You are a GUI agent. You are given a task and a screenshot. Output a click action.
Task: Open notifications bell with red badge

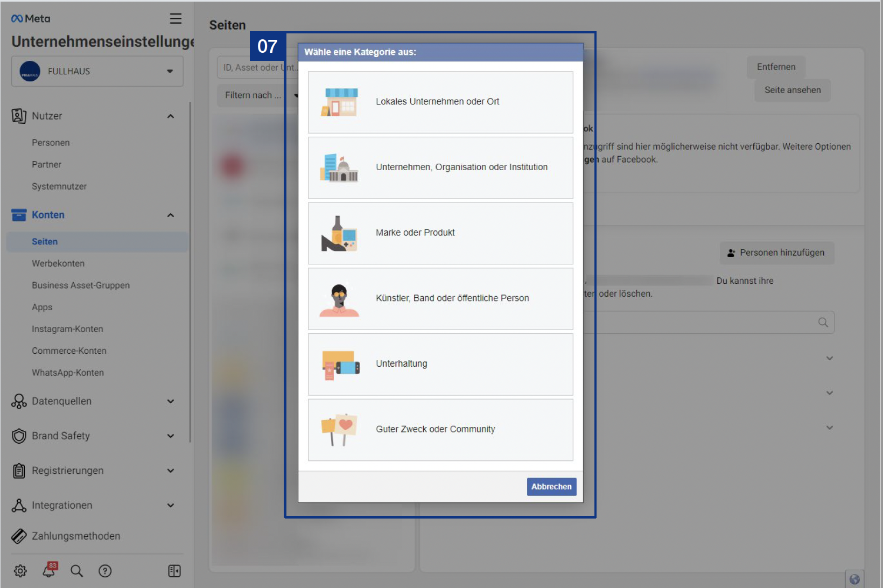coord(49,570)
